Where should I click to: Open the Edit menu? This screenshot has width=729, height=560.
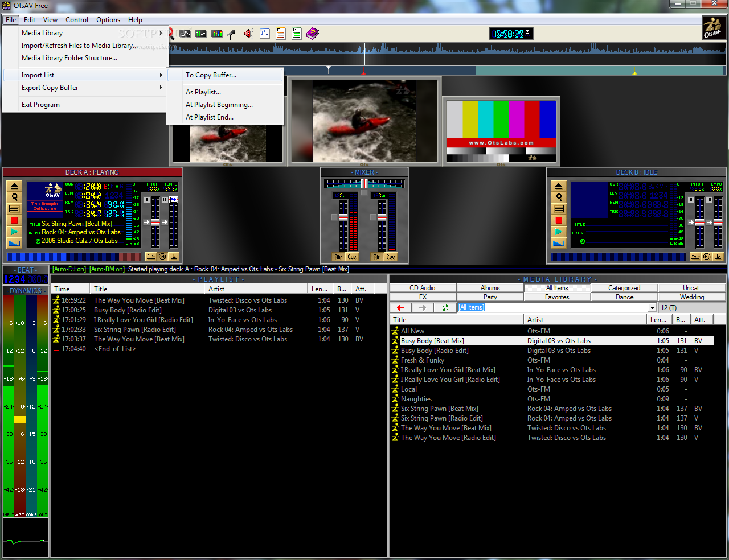coord(30,19)
